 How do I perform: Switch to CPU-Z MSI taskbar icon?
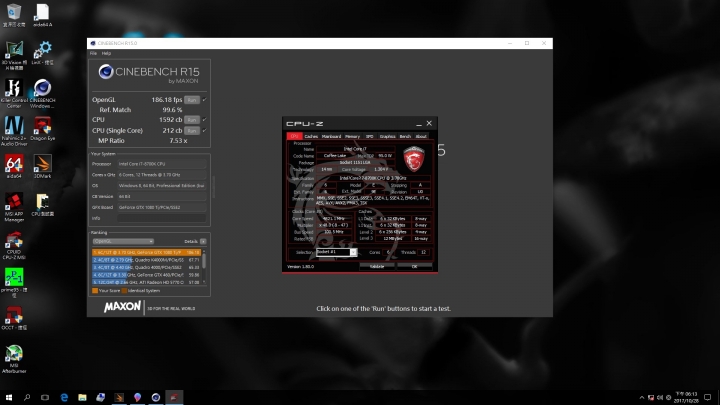click(x=174, y=397)
